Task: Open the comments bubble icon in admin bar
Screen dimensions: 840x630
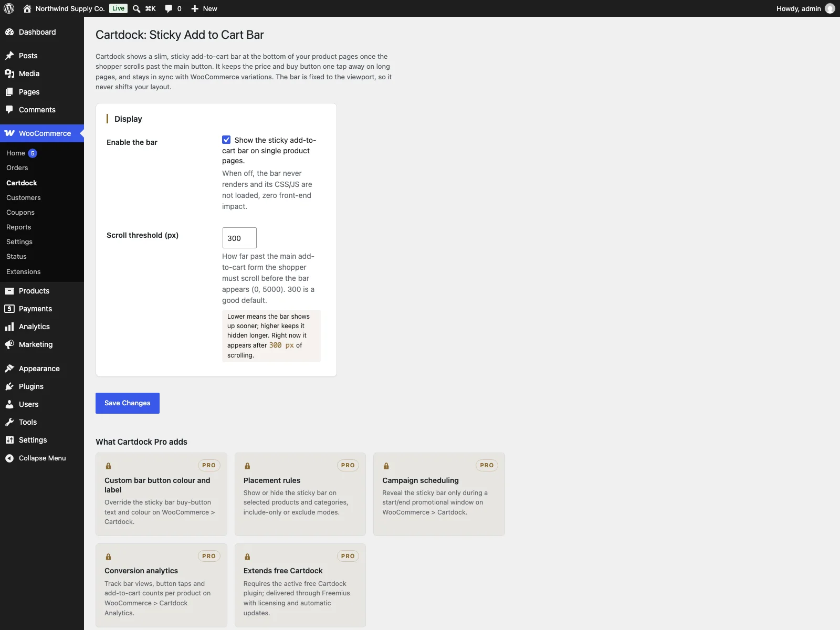Action: pyautogui.click(x=169, y=8)
